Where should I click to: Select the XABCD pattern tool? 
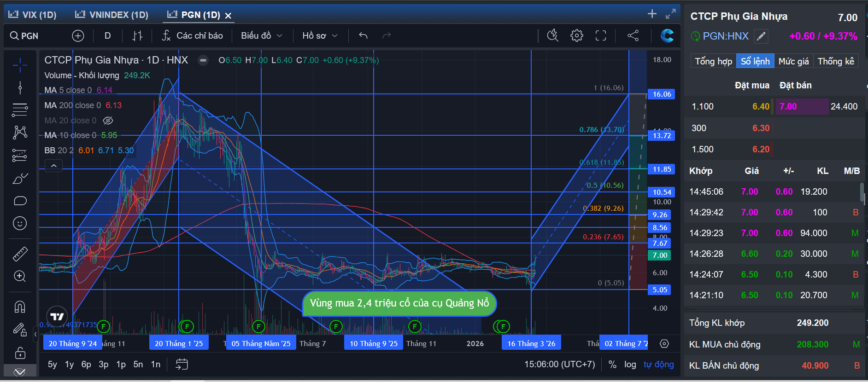coord(20,133)
